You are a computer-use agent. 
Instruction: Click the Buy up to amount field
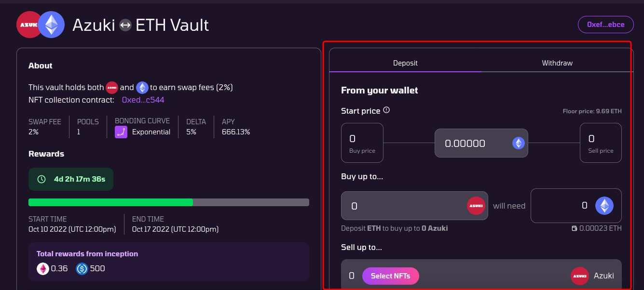click(x=414, y=206)
